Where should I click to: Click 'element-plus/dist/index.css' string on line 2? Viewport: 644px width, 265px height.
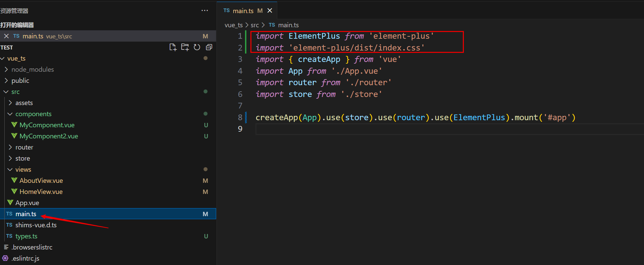click(357, 48)
